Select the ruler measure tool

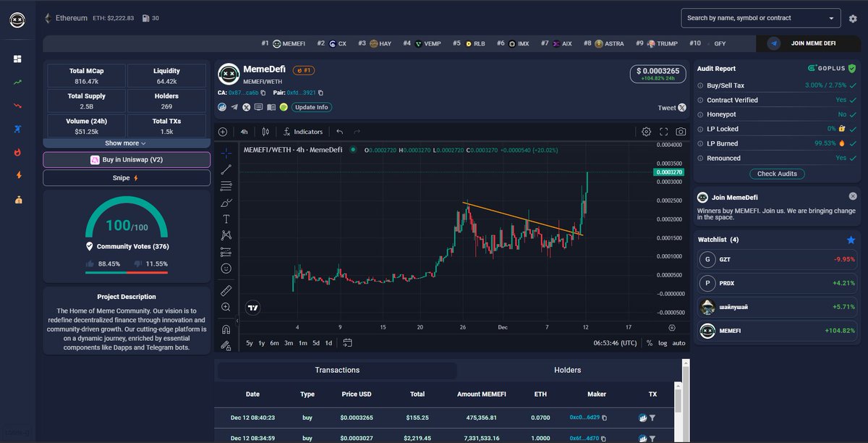226,290
